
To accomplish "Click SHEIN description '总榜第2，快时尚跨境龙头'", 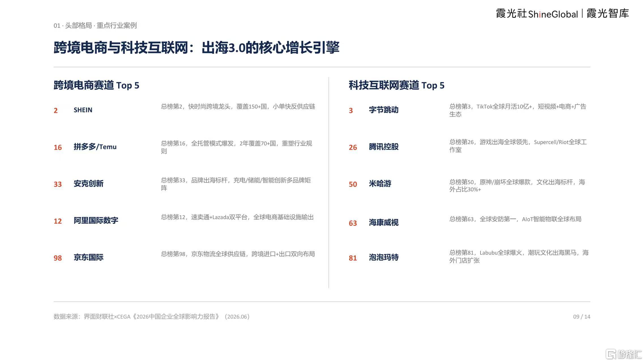I will [x=238, y=106].
